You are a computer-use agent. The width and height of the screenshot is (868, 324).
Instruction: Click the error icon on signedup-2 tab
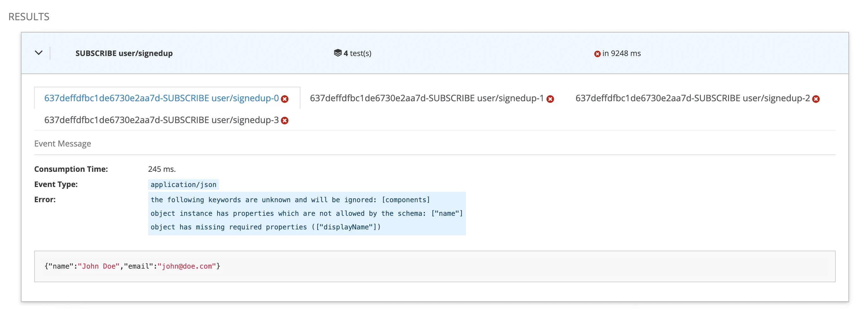(x=815, y=99)
